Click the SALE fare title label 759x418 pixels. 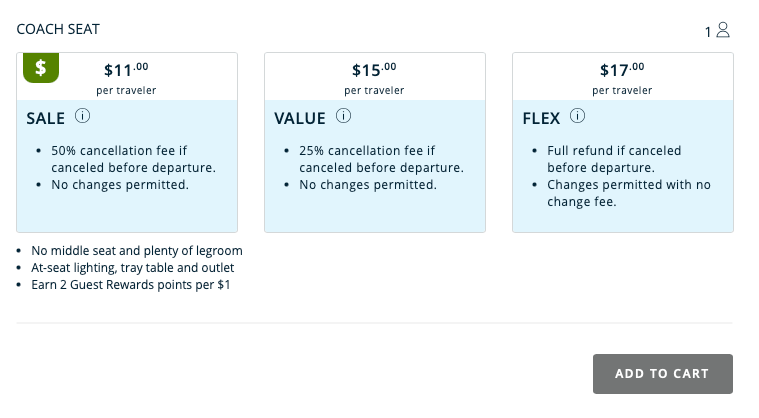pyautogui.click(x=46, y=118)
